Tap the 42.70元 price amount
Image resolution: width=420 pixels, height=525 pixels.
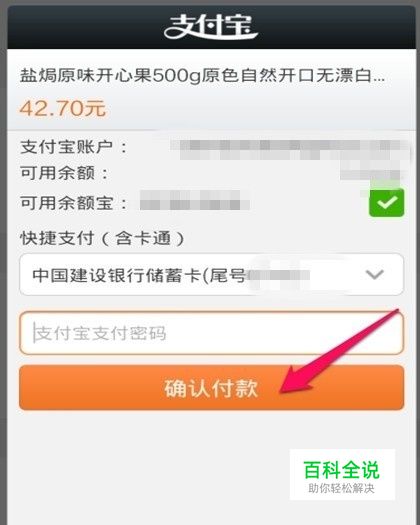[63, 108]
